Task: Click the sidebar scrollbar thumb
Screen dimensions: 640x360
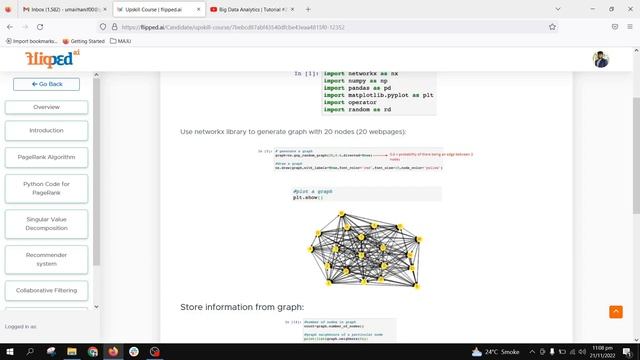Action: coord(97,171)
